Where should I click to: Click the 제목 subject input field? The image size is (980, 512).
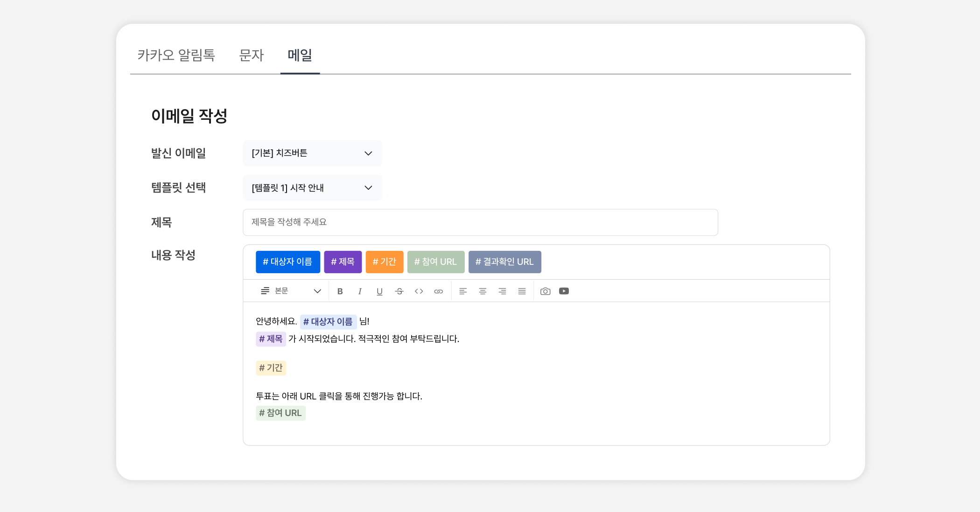[x=480, y=222]
